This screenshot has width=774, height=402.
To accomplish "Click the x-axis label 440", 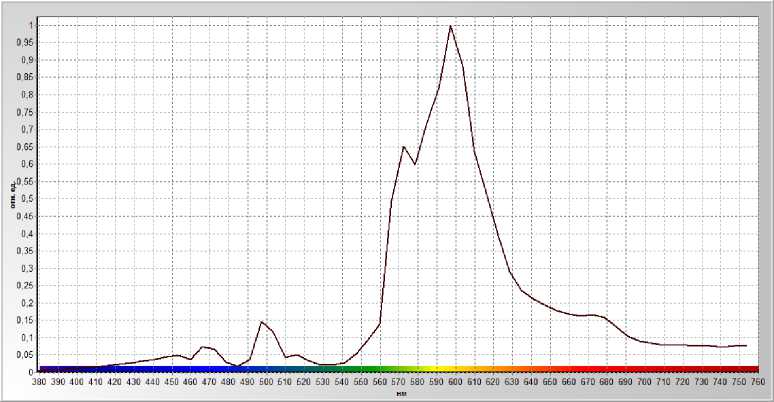I will [153, 382].
